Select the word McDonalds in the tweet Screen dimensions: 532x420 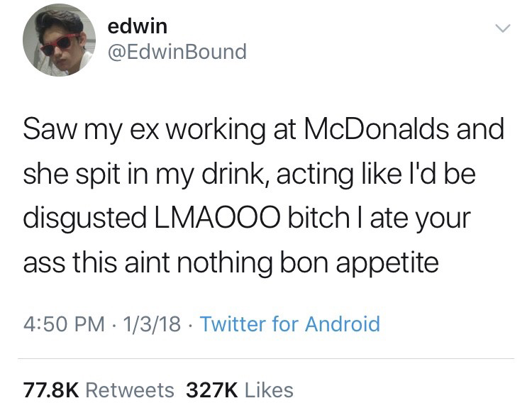(x=376, y=129)
